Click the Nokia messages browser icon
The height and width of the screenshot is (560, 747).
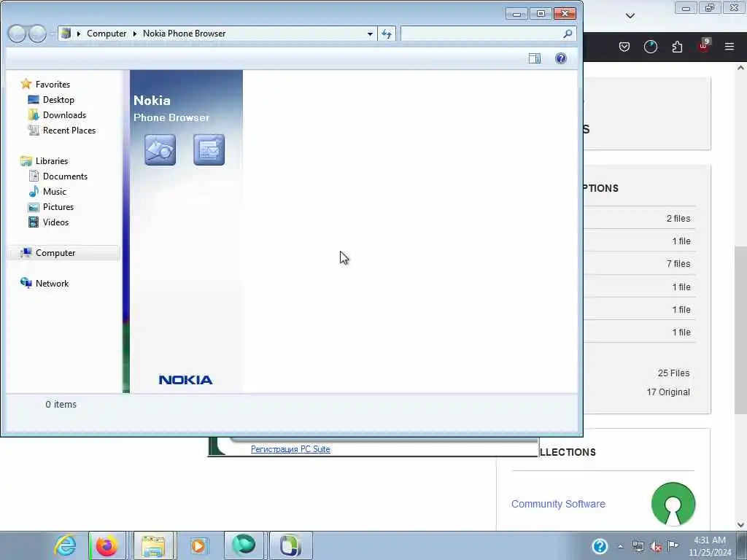[209, 150]
